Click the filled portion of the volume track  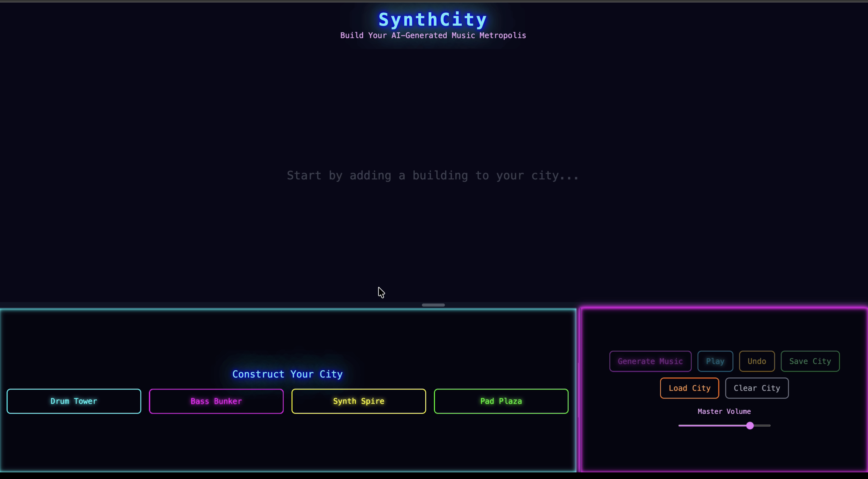[711, 425]
